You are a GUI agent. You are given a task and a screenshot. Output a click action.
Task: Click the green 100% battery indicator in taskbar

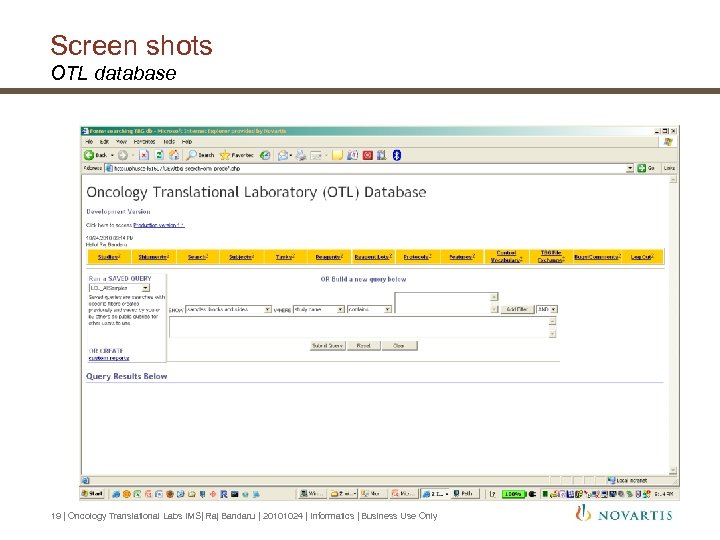coord(513,494)
